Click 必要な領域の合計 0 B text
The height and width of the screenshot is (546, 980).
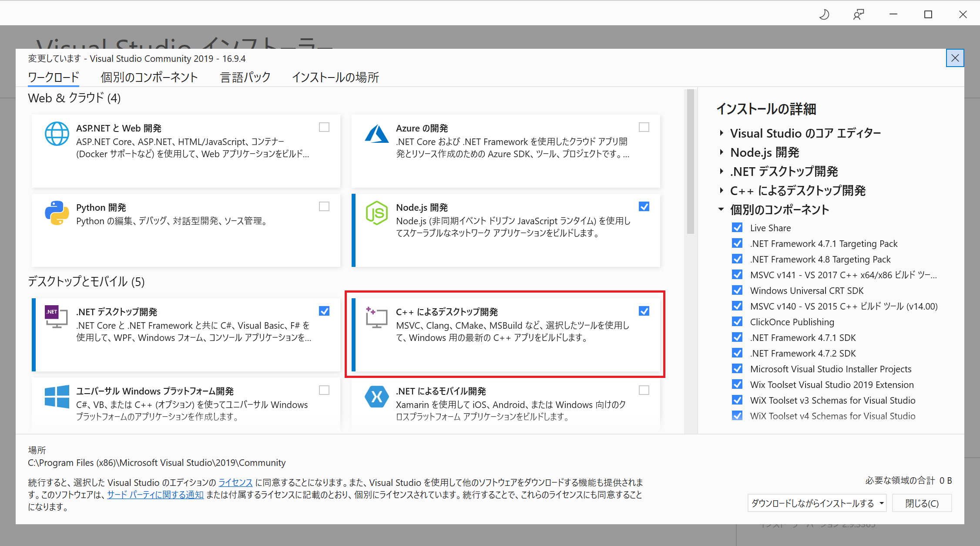pos(909,480)
